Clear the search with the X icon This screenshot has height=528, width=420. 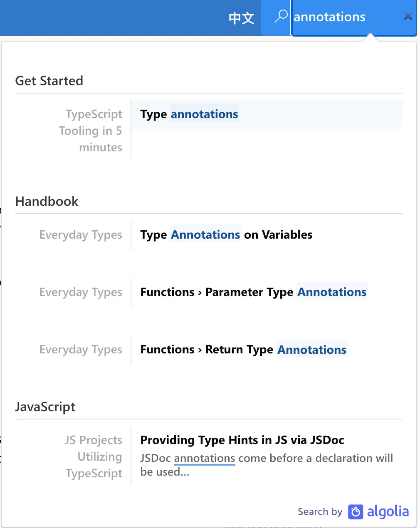click(x=408, y=17)
